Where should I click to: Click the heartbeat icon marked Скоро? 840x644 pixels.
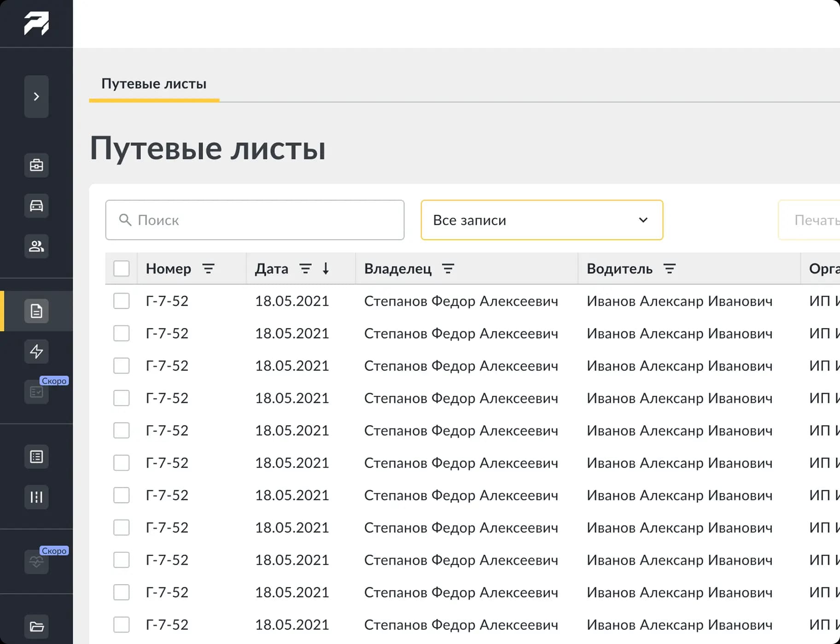coord(36,562)
